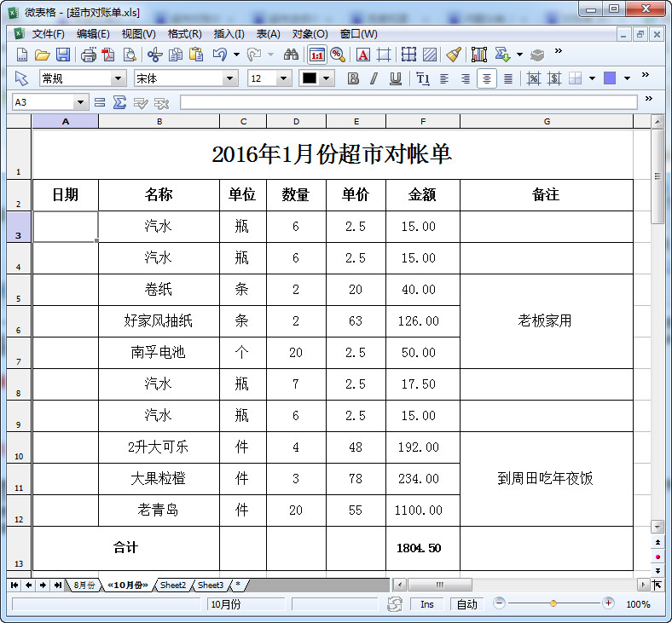Create a new document with the New icon
The height and width of the screenshot is (623, 672).
22,55
